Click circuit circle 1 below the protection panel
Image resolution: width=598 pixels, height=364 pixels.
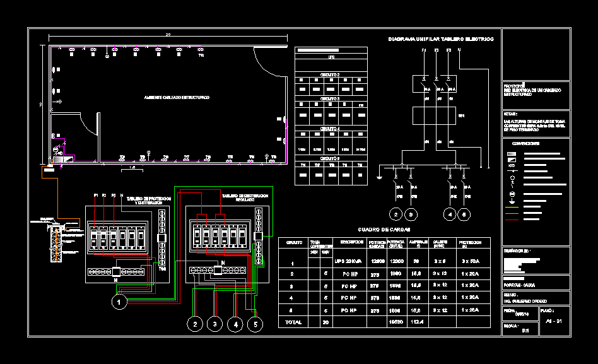tap(117, 303)
